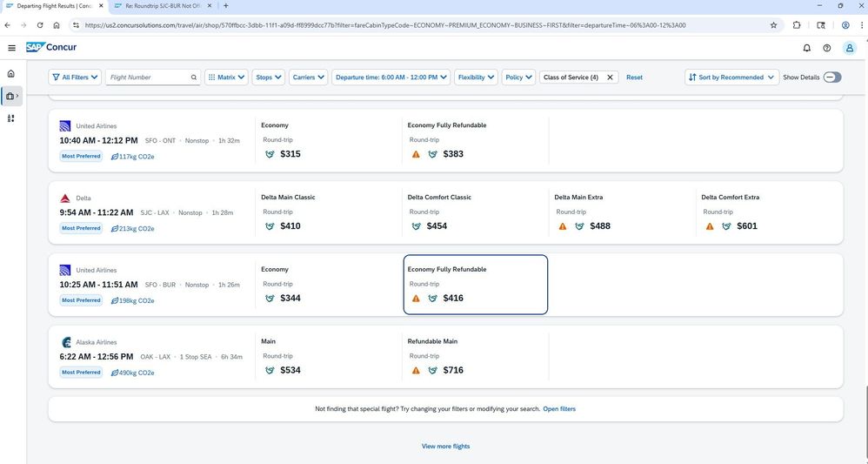Viewport: 868px width, 464px height.
Task: Click the SAP Concur logo
Action: coord(51,47)
